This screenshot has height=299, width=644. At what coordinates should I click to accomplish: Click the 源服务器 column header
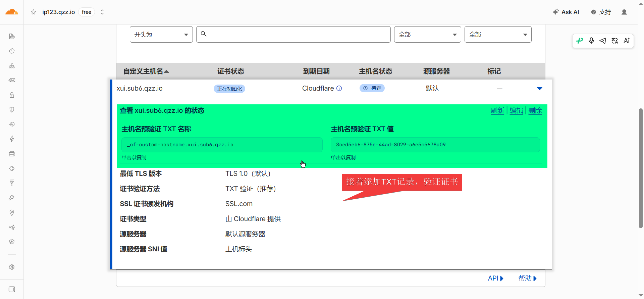click(436, 71)
